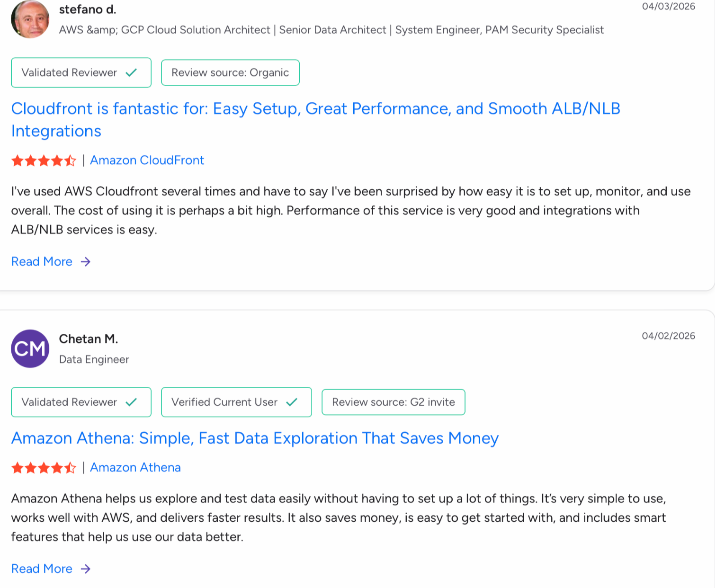
Task: Click the first star in Athena's rating
Action: coord(18,467)
